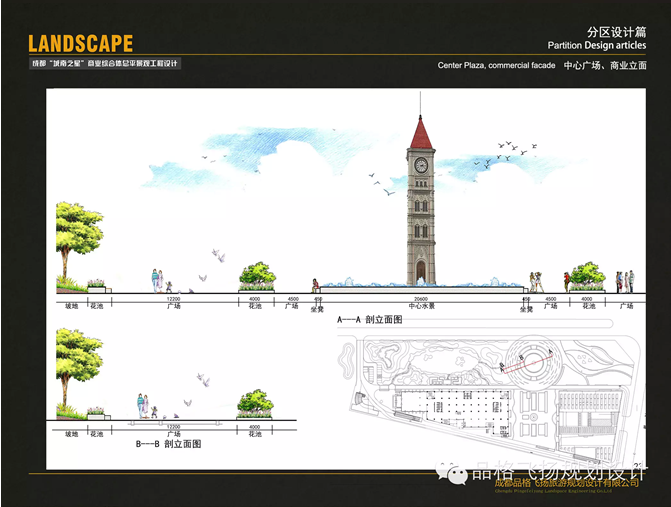Click the 坐凳 label right of 中心水景
Image resolution: width=671 pixels, height=507 pixels.
(526, 309)
